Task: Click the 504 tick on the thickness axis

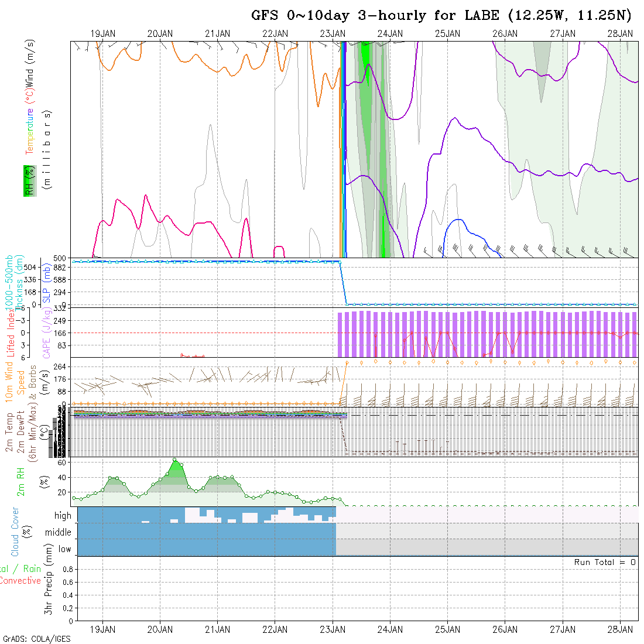Action: pyautogui.click(x=30, y=268)
